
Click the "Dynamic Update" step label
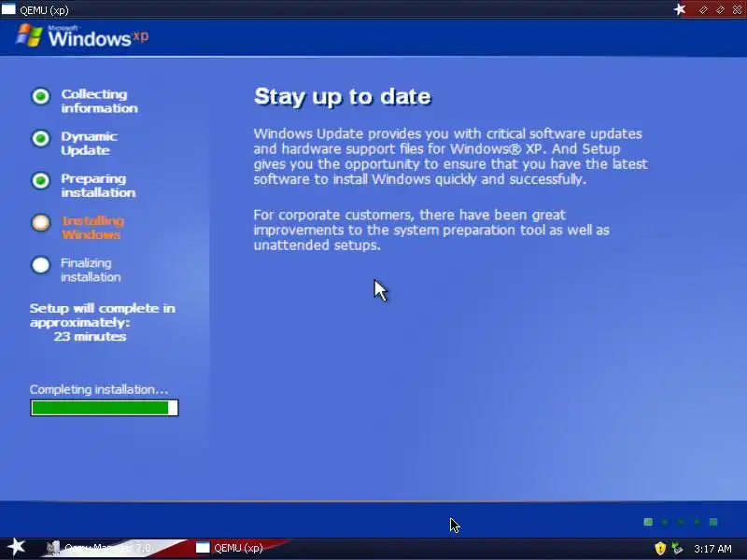pyautogui.click(x=89, y=144)
